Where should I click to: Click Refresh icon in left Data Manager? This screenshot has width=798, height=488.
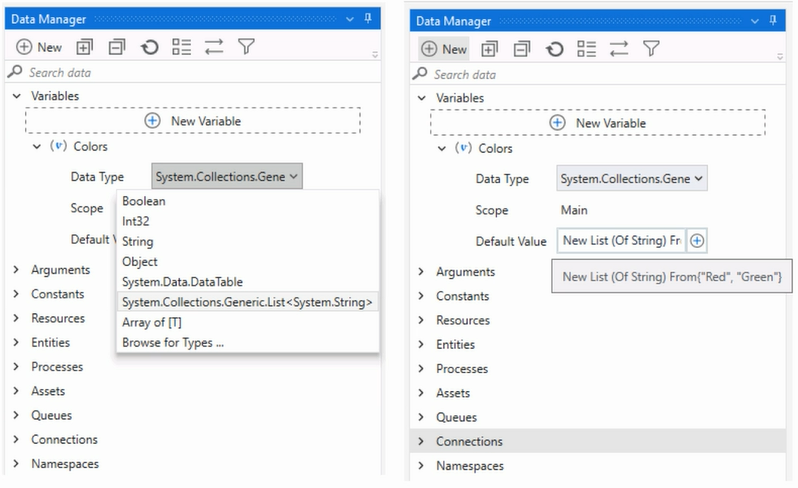[x=150, y=47]
